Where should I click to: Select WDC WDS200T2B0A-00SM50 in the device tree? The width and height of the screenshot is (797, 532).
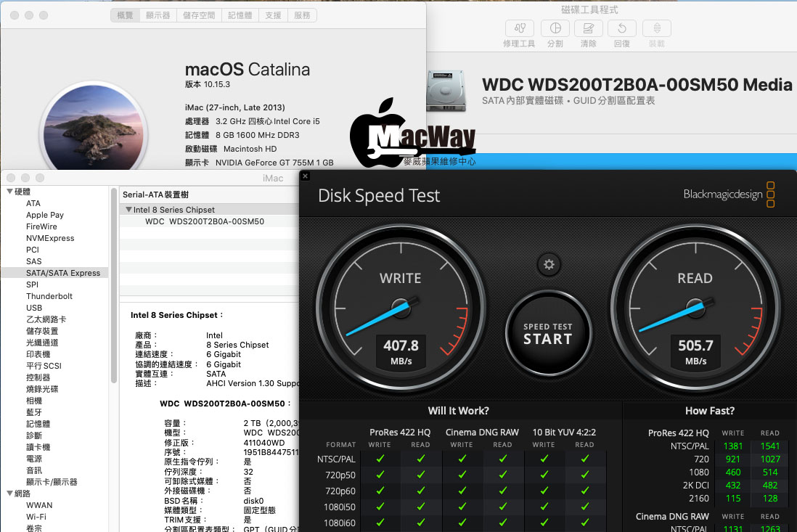[x=205, y=221]
